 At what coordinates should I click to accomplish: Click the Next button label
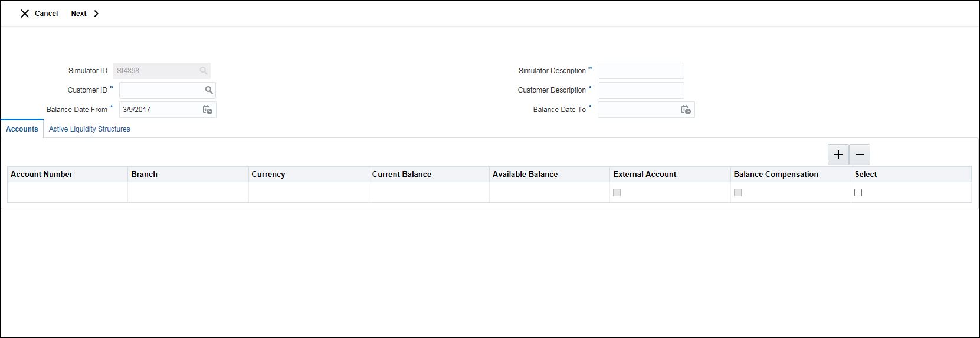tap(78, 14)
